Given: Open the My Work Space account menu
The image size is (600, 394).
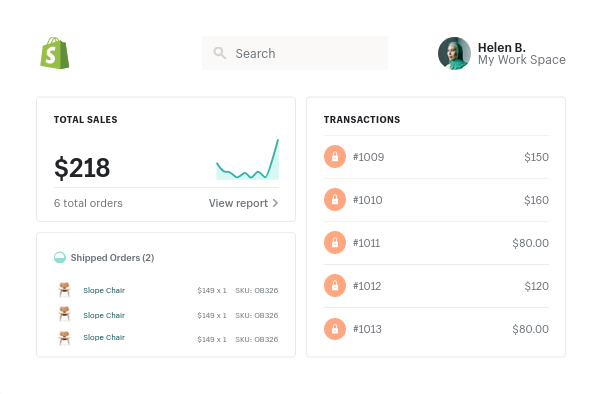Looking at the screenshot, I should (x=522, y=60).
